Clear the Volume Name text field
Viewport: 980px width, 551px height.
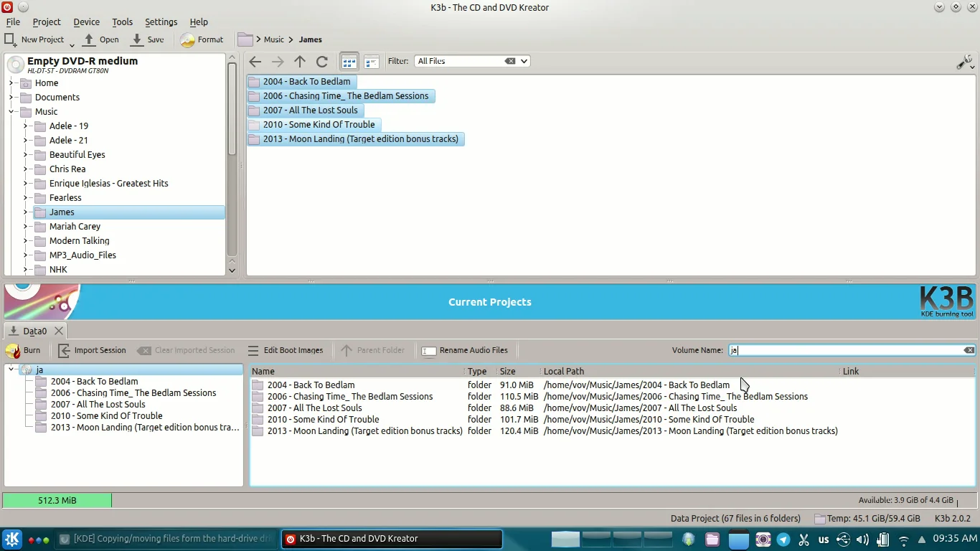tap(969, 350)
